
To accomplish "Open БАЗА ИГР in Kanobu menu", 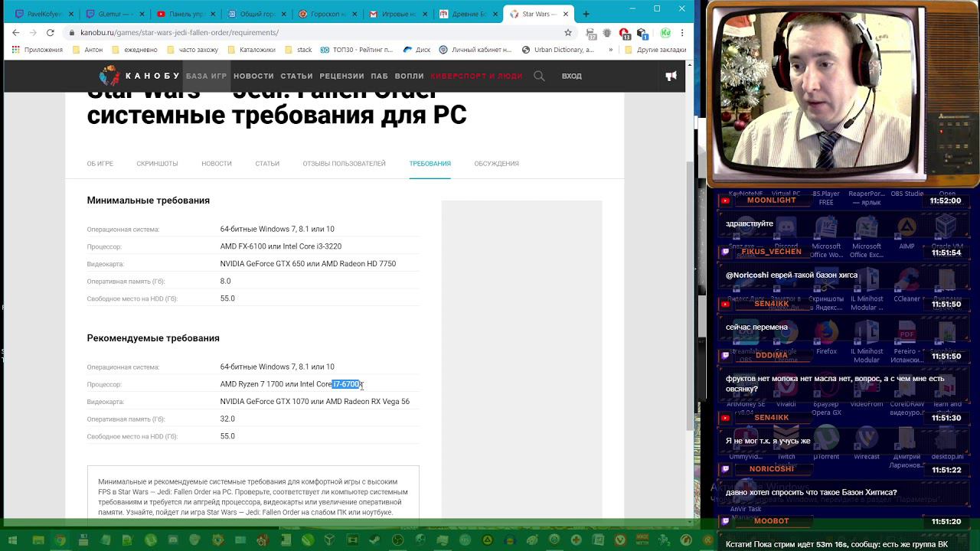I will [x=206, y=76].
